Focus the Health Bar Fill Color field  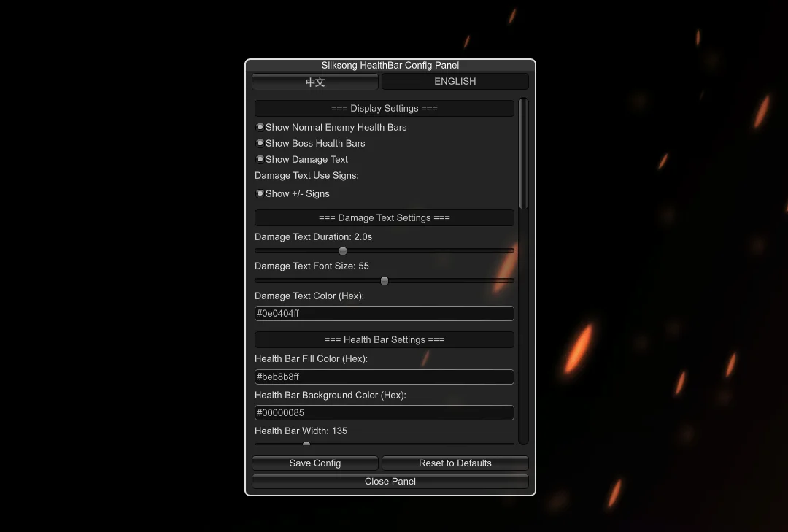385,377
